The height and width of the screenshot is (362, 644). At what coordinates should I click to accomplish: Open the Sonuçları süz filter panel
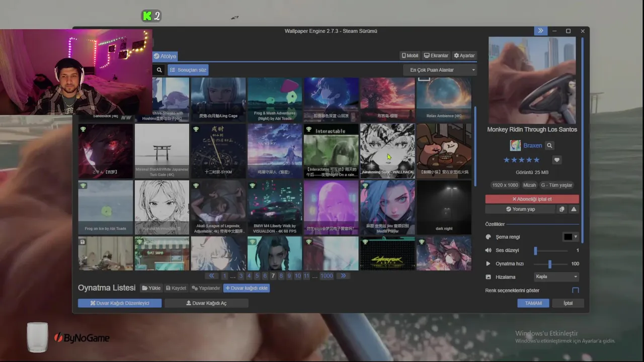188,70
